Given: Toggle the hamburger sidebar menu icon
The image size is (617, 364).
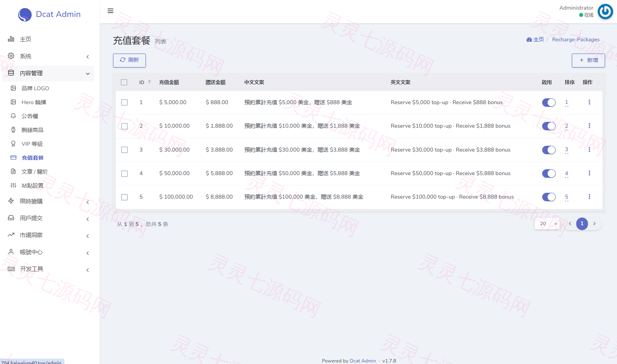Looking at the screenshot, I should click(110, 11).
